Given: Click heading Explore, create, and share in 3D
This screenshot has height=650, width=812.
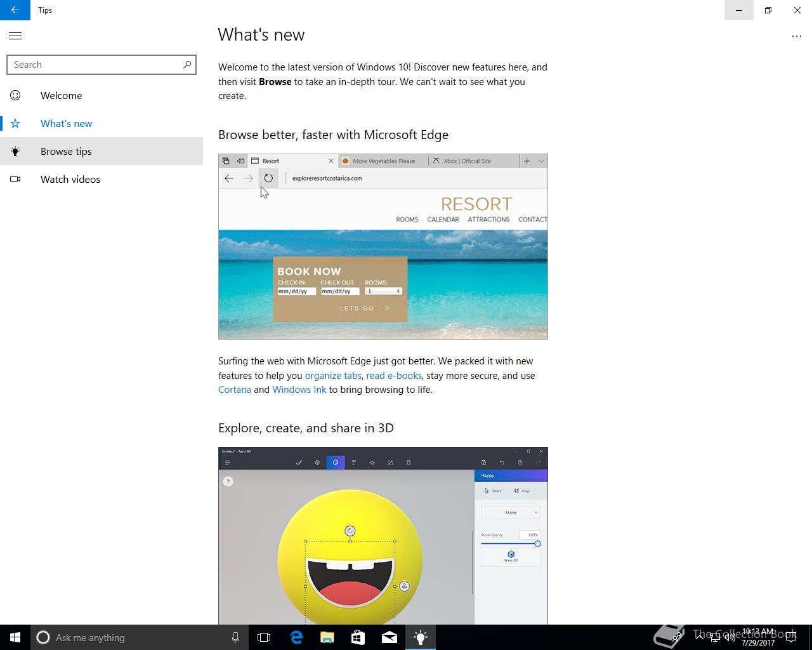Looking at the screenshot, I should point(306,428).
